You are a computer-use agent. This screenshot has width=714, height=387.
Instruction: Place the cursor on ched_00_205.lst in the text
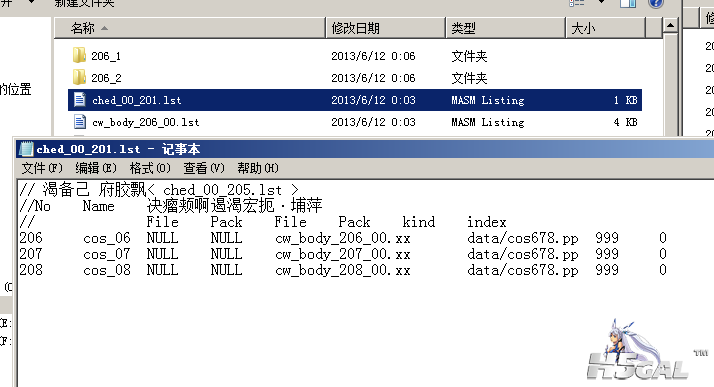pyautogui.click(x=222, y=190)
